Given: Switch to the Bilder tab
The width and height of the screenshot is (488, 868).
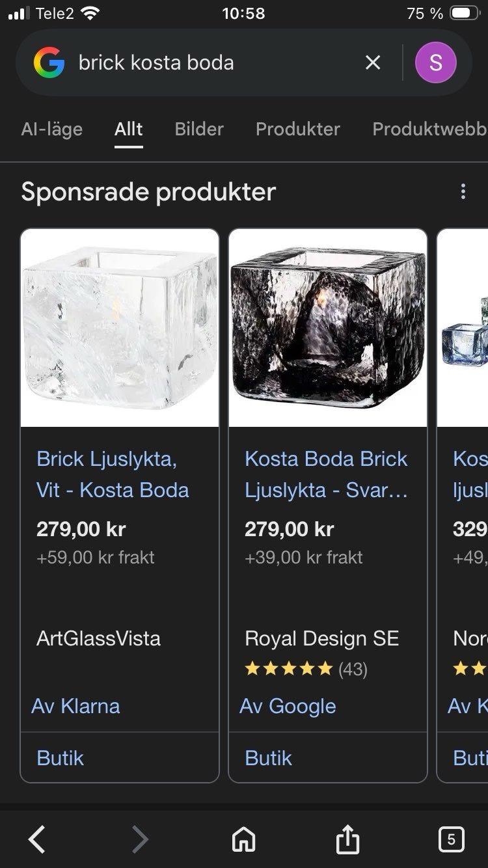Looking at the screenshot, I should 199,129.
